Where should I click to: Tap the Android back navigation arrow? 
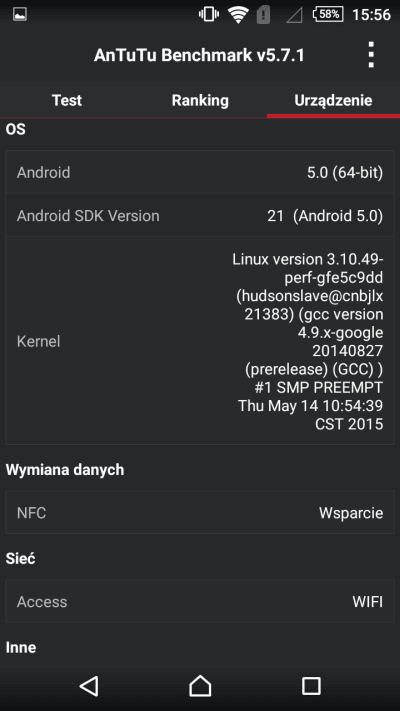pyautogui.click(x=89, y=686)
